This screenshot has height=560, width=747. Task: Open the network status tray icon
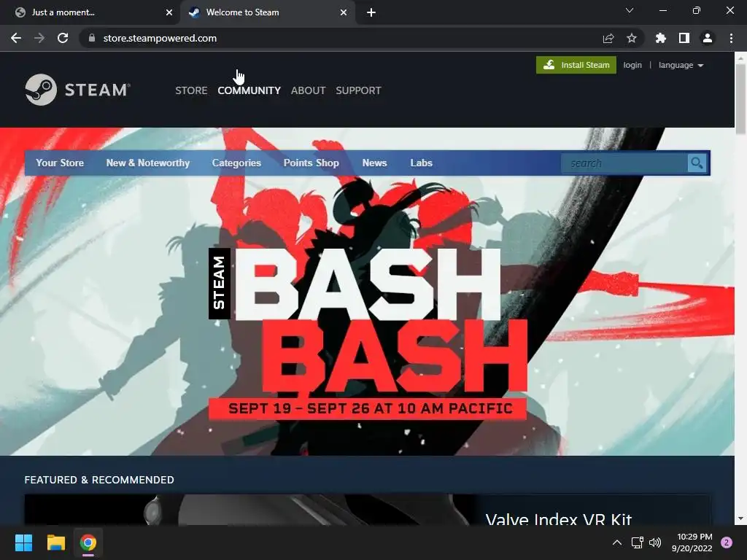[x=637, y=542]
